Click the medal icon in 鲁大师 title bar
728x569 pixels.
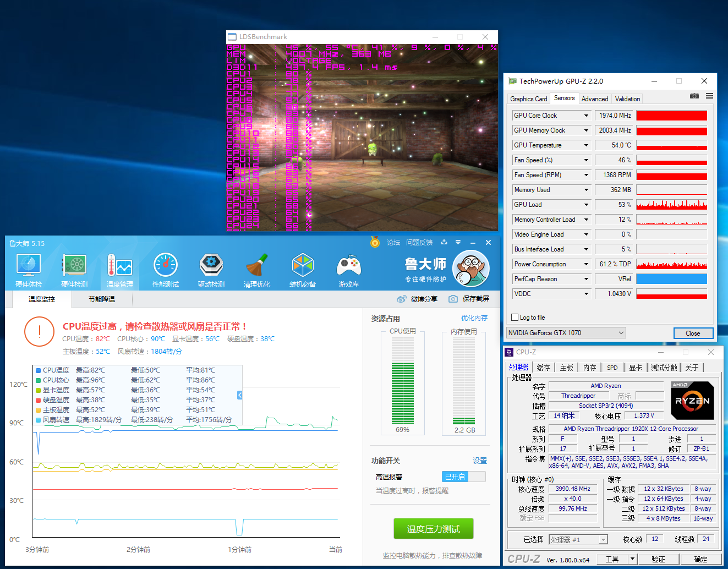point(375,242)
